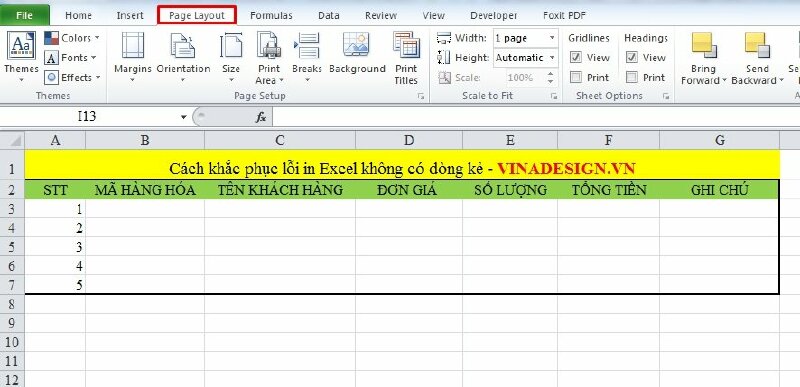Open the View tab
800x387 pixels.
pos(433,15)
